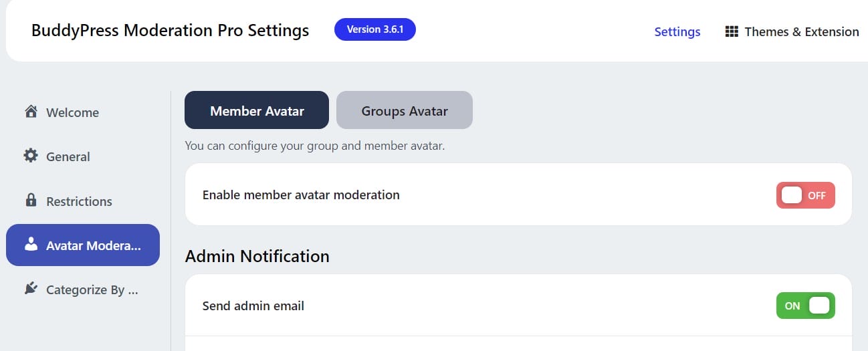868x351 pixels.
Task: Navigate to the Restrictions text entry
Action: 79,201
